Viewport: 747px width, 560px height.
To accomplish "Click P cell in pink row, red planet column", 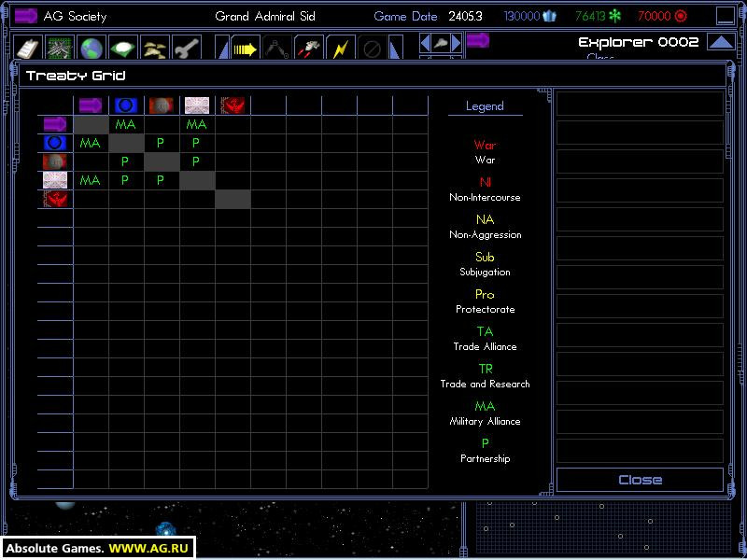I will pos(161,180).
